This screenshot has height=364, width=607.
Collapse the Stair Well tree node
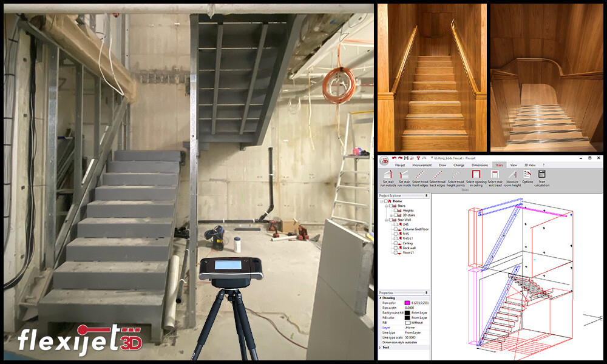385,219
